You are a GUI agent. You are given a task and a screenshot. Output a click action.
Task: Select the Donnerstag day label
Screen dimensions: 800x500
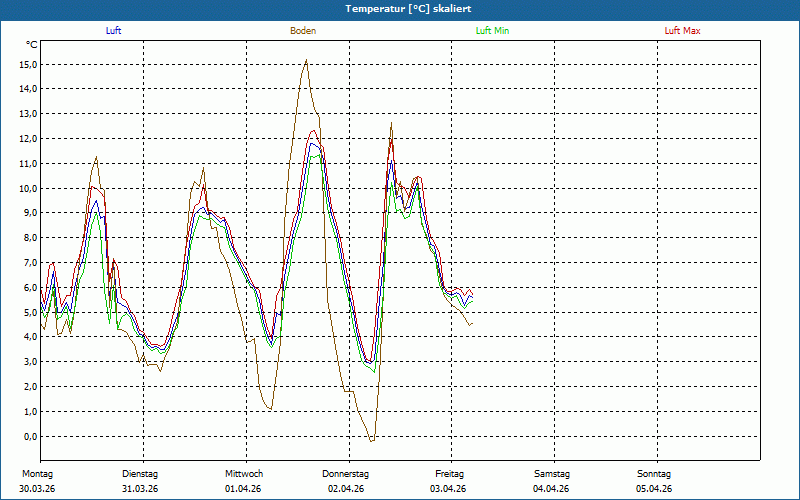tap(346, 473)
